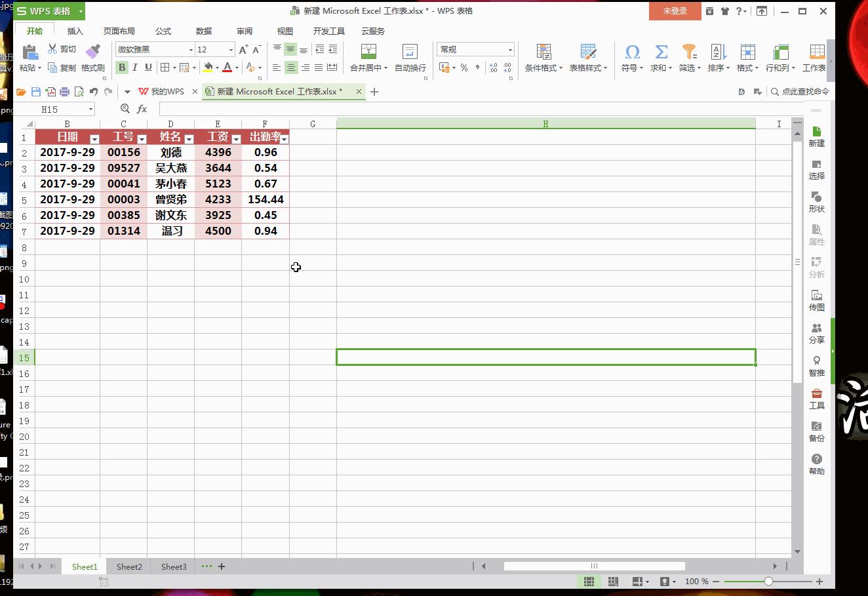Viewport: 868px width, 596px height.
Task: Click the save icon in quick access toolbar
Action: (x=36, y=92)
